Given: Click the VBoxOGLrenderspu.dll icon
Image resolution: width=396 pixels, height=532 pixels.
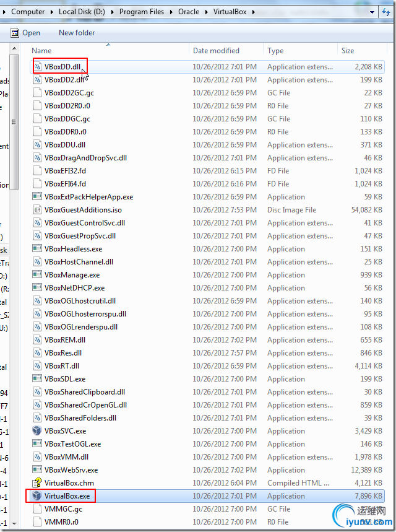Looking at the screenshot, I should click(37, 327).
